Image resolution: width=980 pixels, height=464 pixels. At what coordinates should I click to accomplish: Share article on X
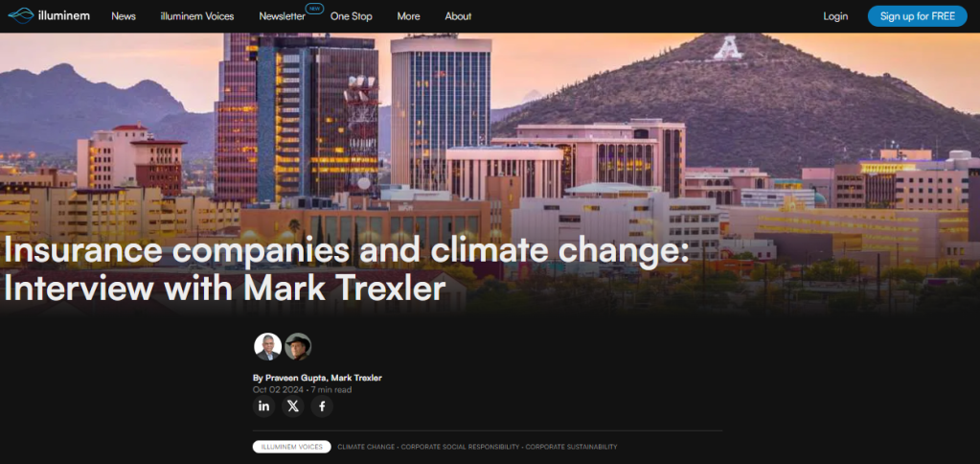293,406
